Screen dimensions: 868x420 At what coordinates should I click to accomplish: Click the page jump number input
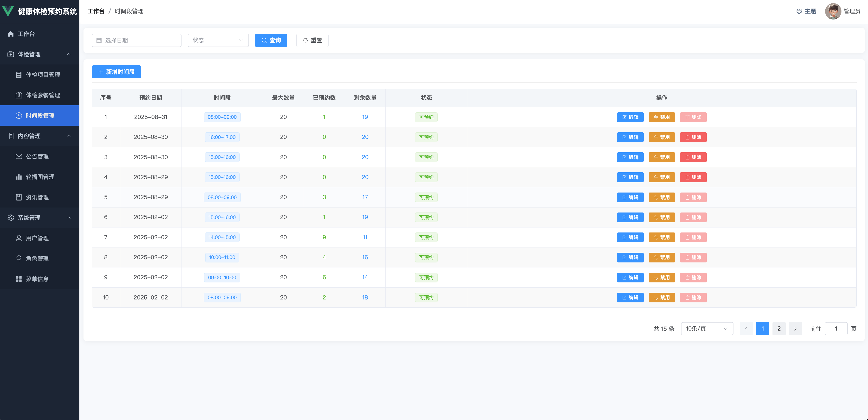836,329
